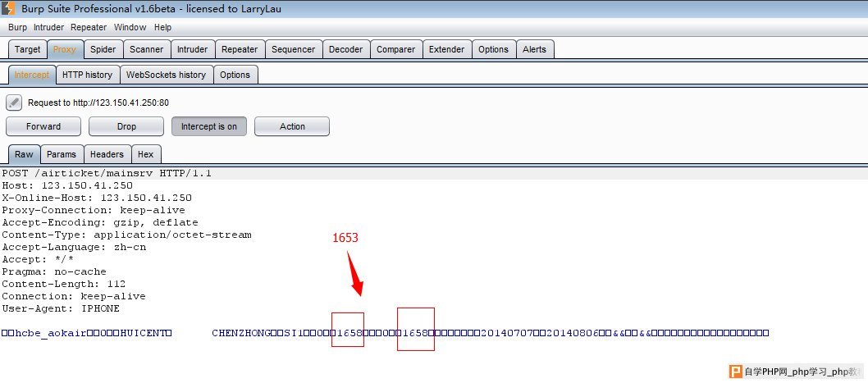Forward the intercepted request
The image size is (868, 383).
43,126
